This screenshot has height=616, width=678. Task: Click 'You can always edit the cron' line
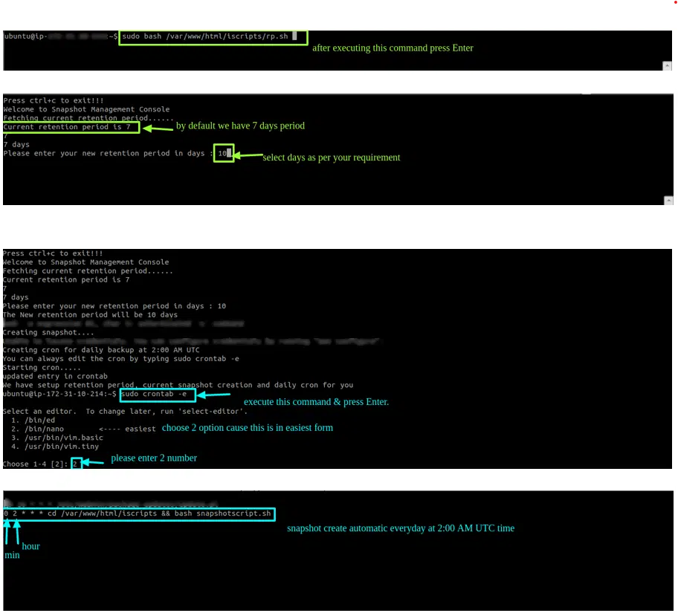tap(120, 359)
